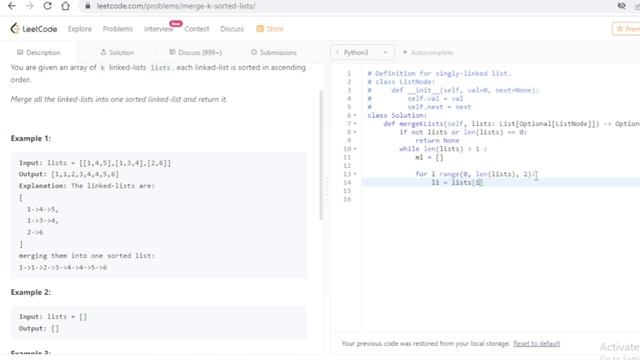This screenshot has width=640, height=360.
Task: Click code line 'return None'
Action: [x=437, y=141]
